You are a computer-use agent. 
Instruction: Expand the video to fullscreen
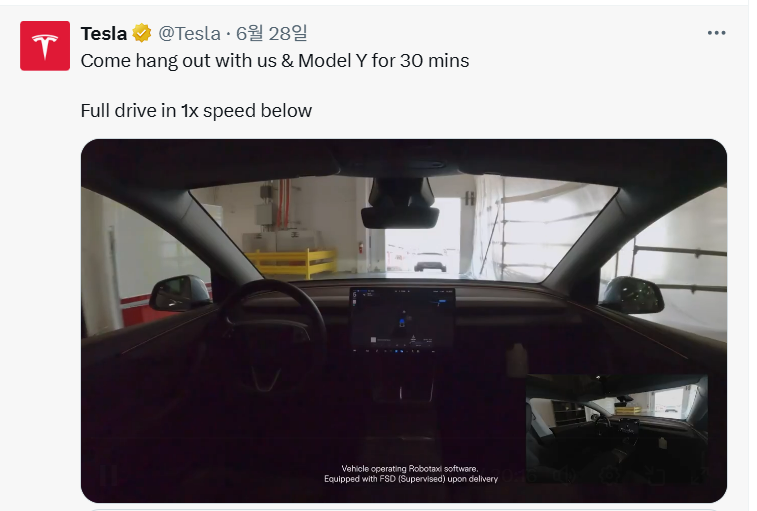coord(699,476)
